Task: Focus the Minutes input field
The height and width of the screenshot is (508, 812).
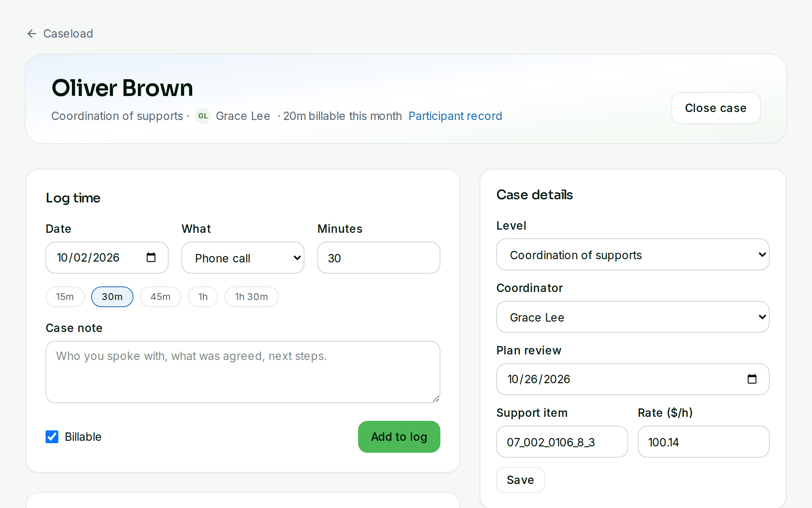Action: (x=378, y=258)
